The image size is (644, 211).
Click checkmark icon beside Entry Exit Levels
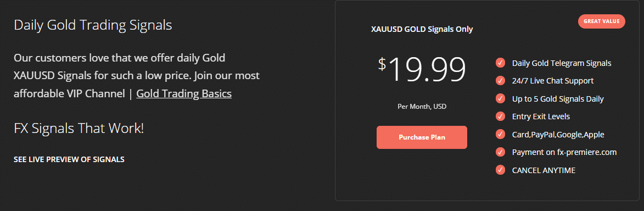[x=500, y=116]
